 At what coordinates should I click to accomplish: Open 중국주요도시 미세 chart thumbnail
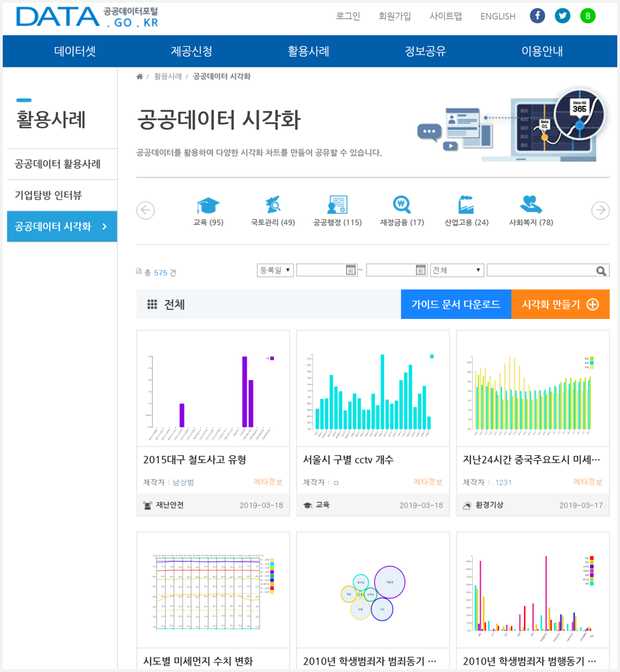coord(533,388)
